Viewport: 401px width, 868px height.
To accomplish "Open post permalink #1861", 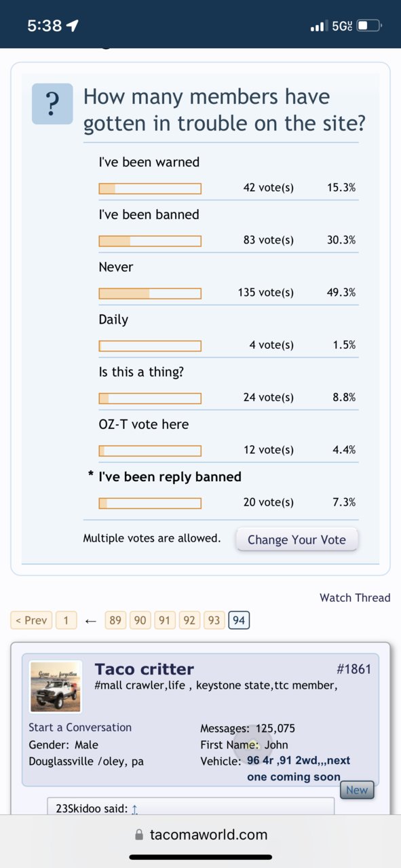I will pos(354,669).
